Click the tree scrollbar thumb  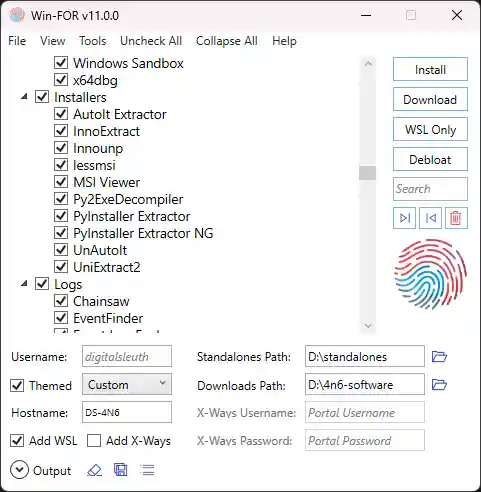tap(368, 173)
